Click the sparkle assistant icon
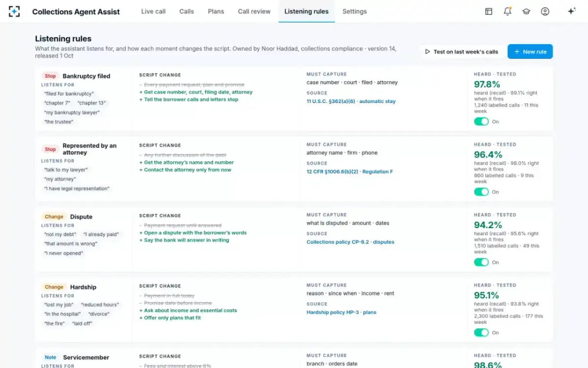This screenshot has width=588, height=368. point(571,11)
